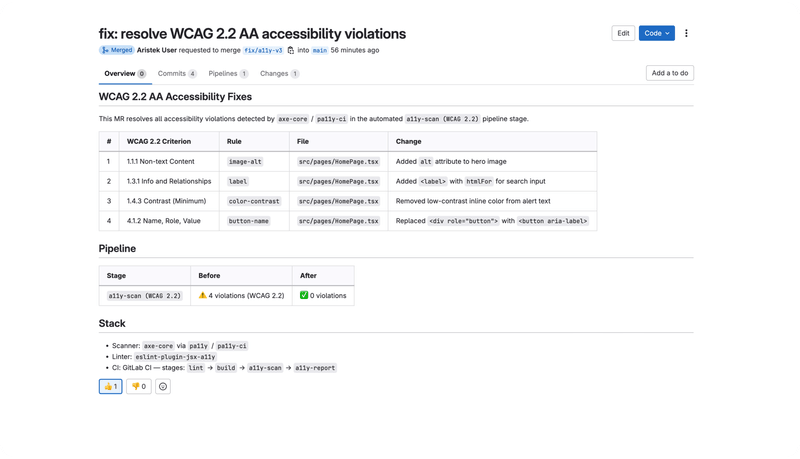
Task: Click the eslint-plugin-jsx-a11y linter code
Action: coord(175,357)
